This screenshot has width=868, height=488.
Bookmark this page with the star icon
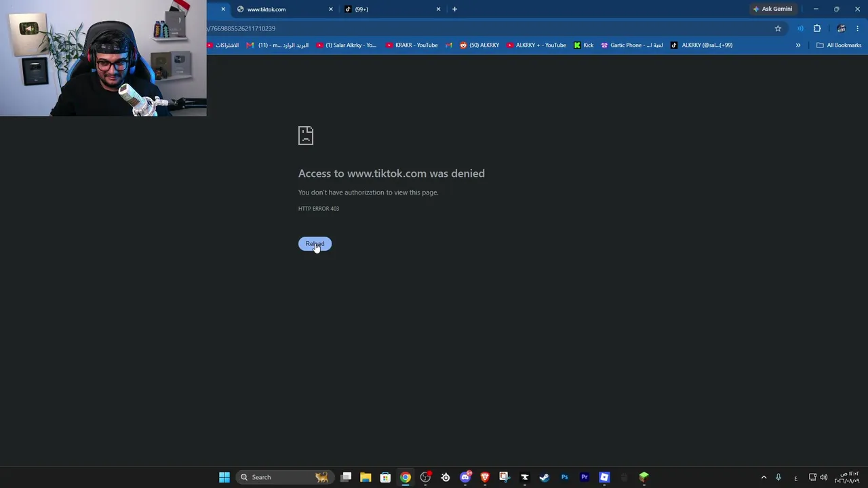point(778,28)
